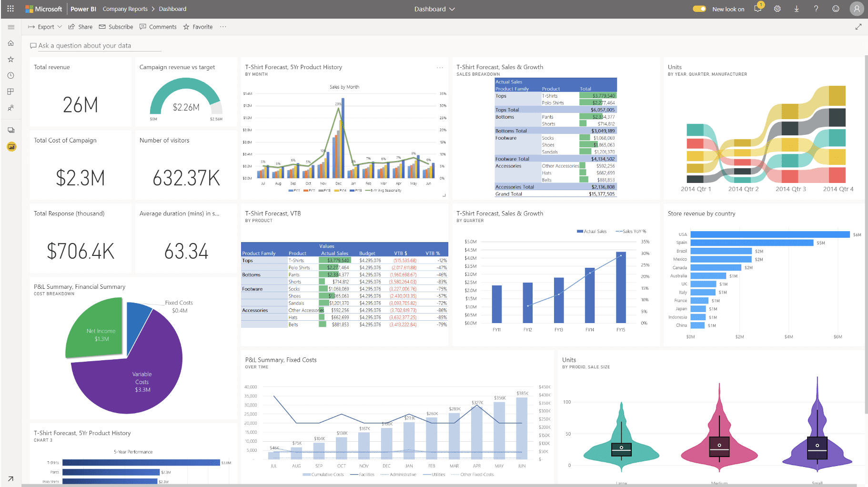
Task: Open Apps icon in left sidebar
Action: tap(11, 91)
